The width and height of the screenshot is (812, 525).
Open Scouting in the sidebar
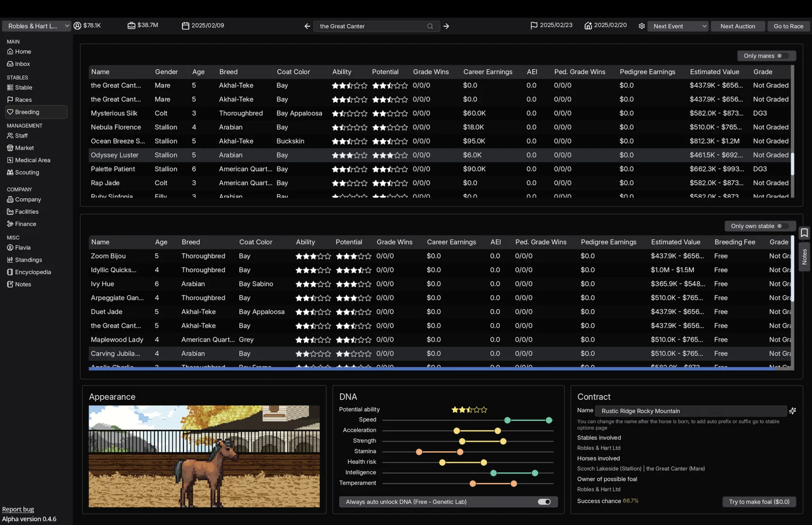coord(27,173)
